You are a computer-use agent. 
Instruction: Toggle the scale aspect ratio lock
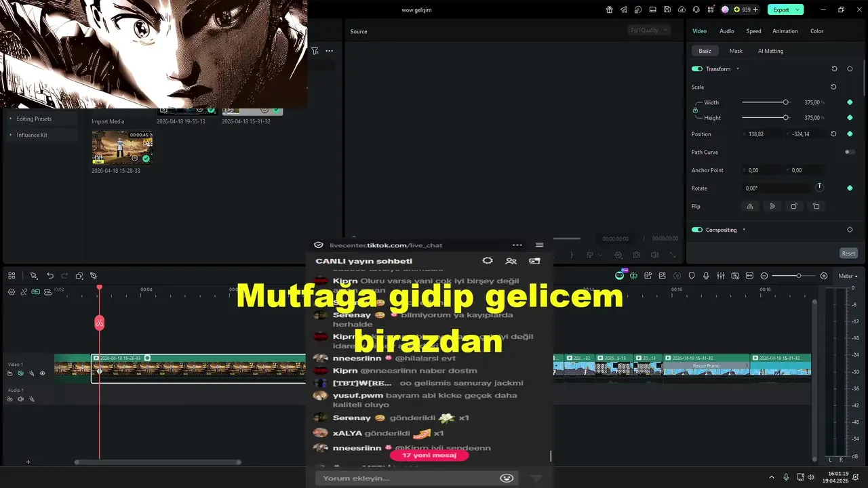click(x=695, y=110)
